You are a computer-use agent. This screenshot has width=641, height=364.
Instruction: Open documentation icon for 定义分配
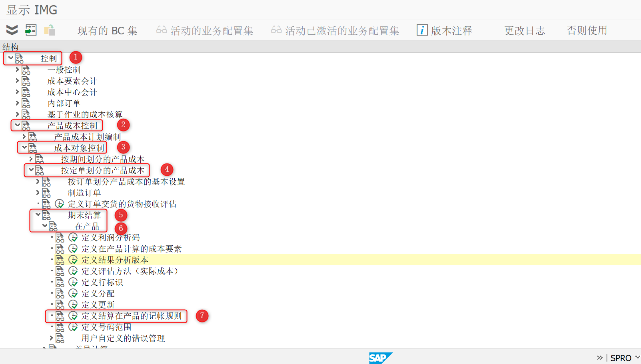60,294
